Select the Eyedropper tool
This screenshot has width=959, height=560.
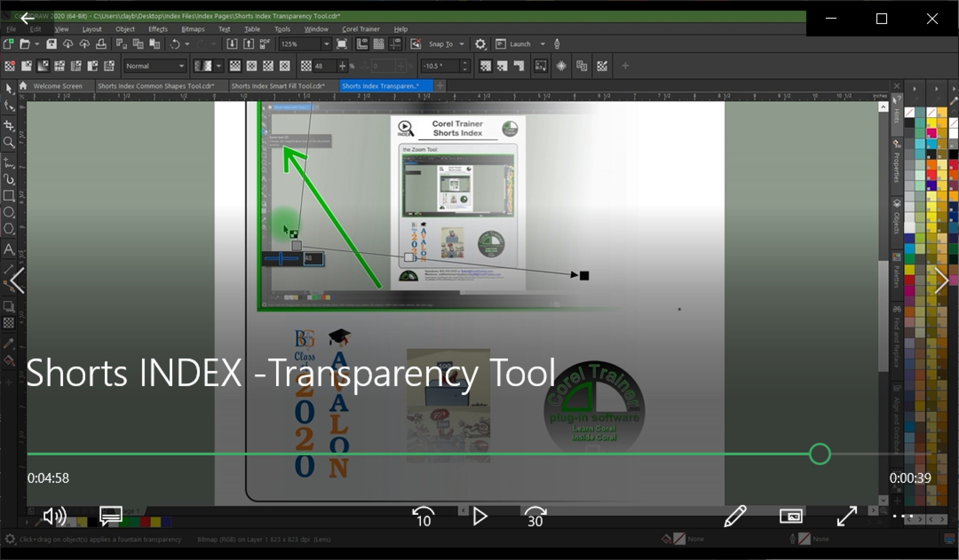coord(9,344)
